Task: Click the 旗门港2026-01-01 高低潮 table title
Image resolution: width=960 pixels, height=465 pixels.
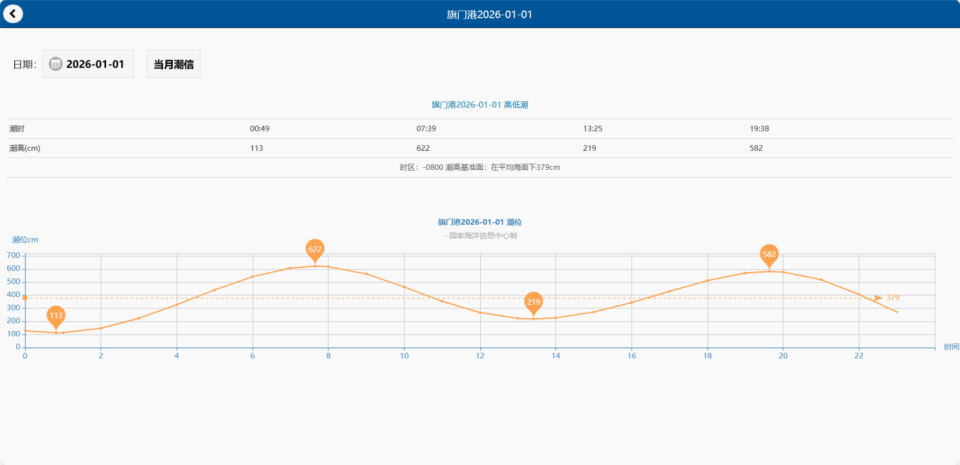Action: tap(480, 105)
